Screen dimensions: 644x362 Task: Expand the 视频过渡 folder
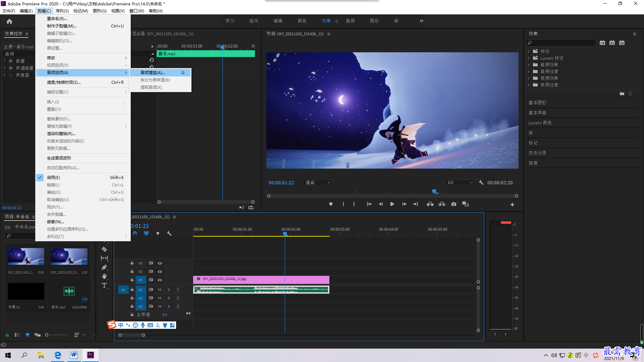529,85
